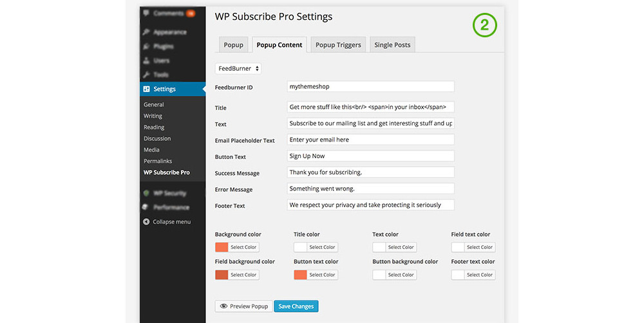Open the Single Posts tab

pos(392,45)
